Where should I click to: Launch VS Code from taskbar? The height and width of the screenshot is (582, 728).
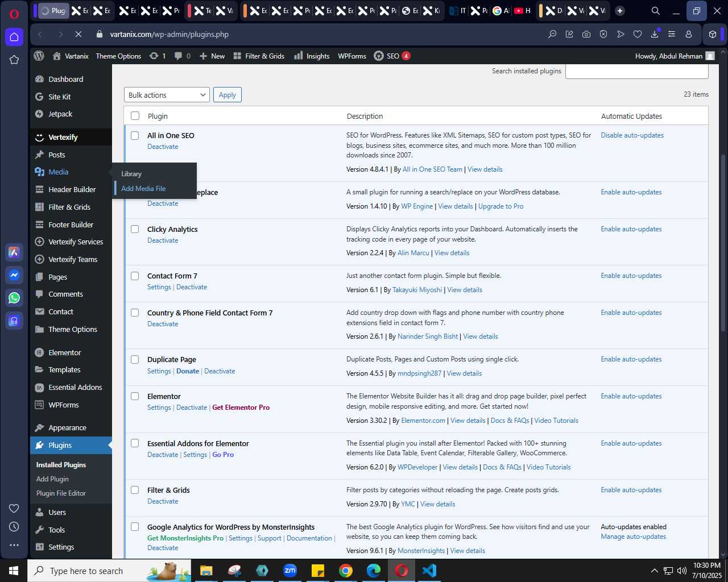[x=429, y=571]
